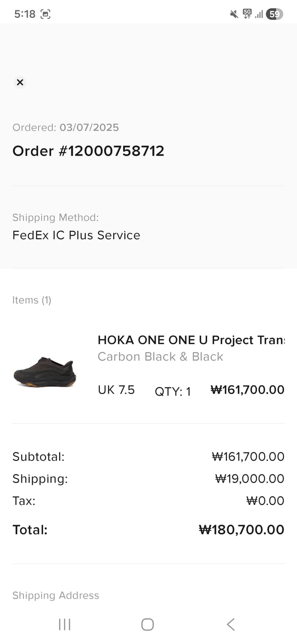Tap the signal strength bars icon

(259, 15)
